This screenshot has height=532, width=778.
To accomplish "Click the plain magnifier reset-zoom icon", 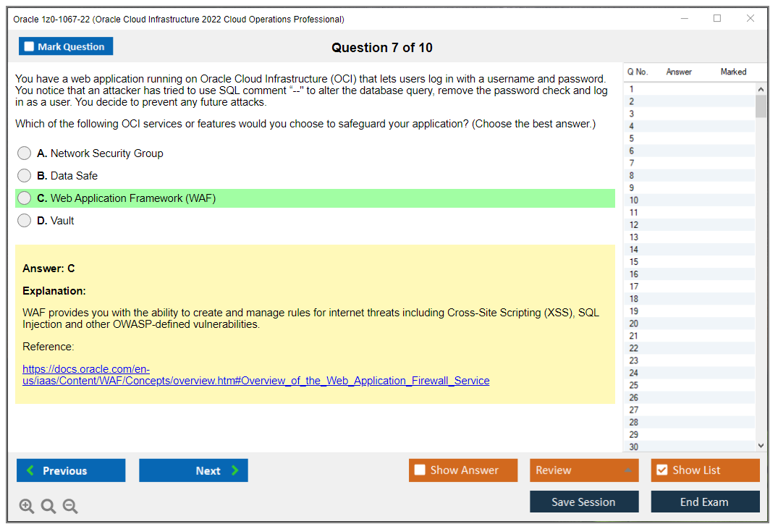I will [x=48, y=506].
